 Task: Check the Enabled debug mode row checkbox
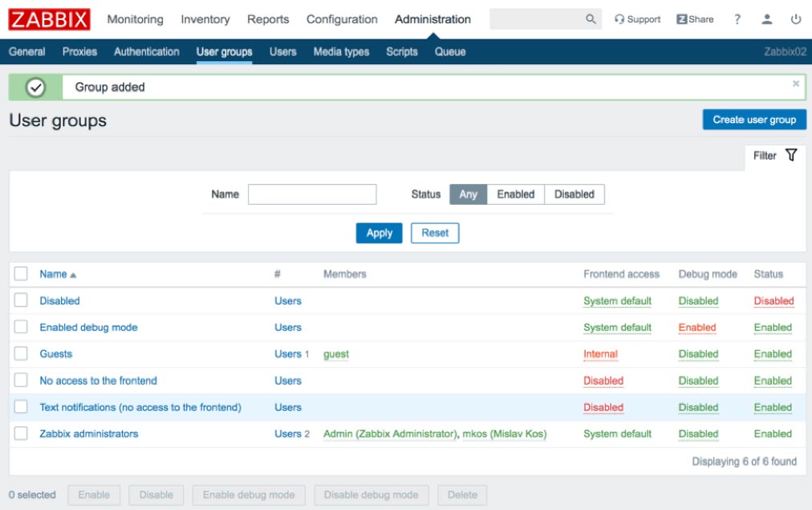(x=21, y=327)
